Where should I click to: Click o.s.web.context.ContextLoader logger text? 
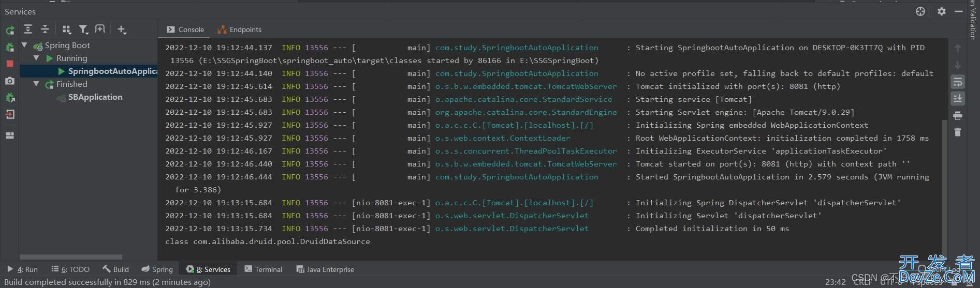503,138
